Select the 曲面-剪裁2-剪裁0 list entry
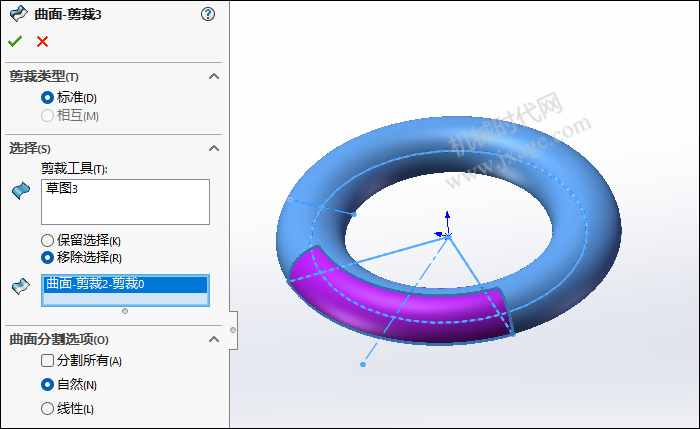Image resolution: width=700 pixels, height=429 pixels. tap(125, 284)
